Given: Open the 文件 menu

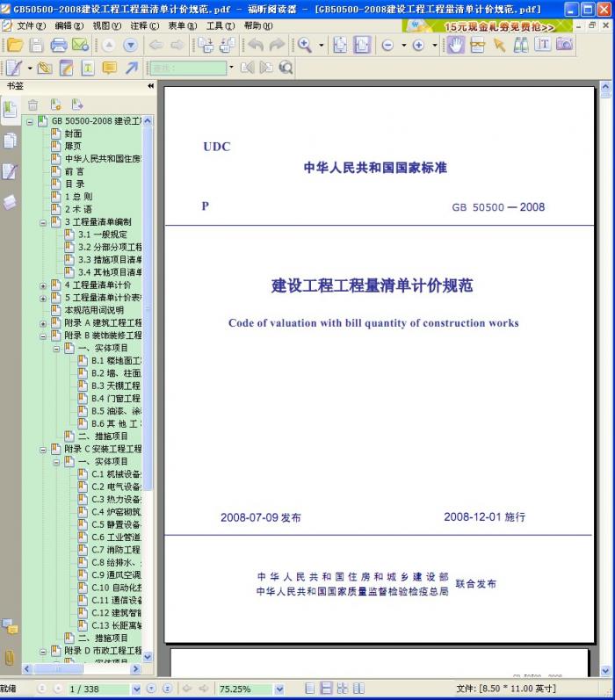Looking at the screenshot, I should [32, 26].
